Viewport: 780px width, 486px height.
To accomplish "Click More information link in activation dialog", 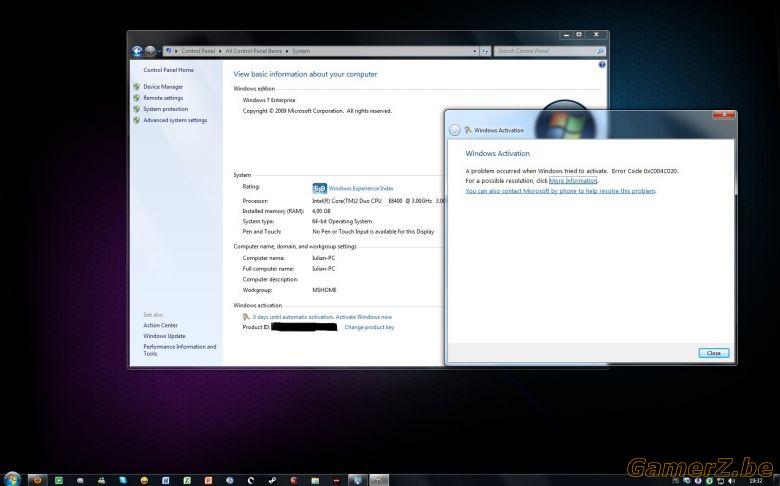I will point(573,181).
